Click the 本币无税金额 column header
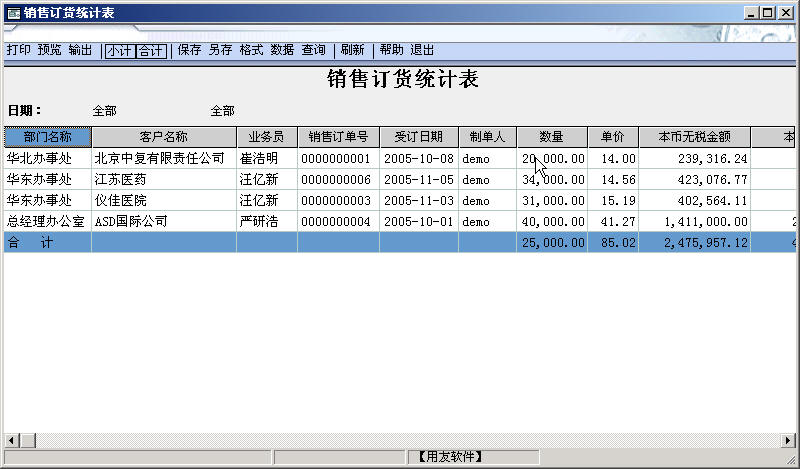 click(x=694, y=137)
